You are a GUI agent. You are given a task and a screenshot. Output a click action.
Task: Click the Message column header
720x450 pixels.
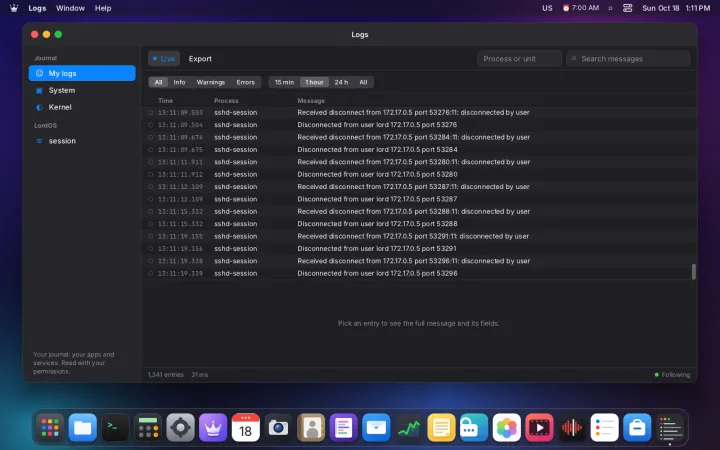(311, 101)
